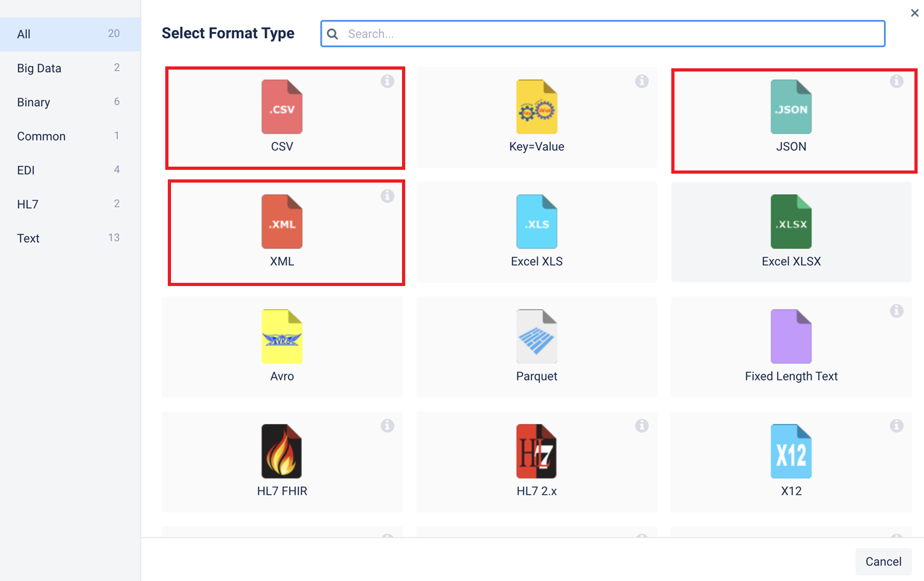Filter formats by Big Data category
This screenshot has height=581, width=924.
tap(70, 68)
